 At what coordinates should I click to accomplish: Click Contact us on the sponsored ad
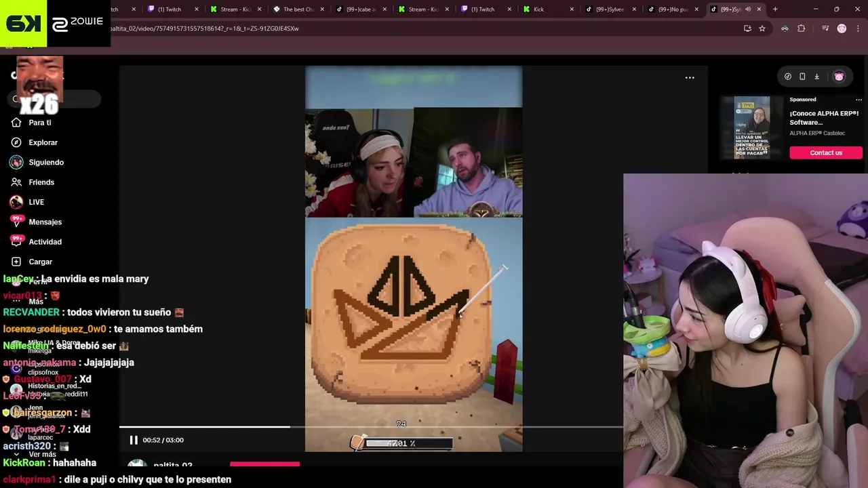[x=826, y=152]
